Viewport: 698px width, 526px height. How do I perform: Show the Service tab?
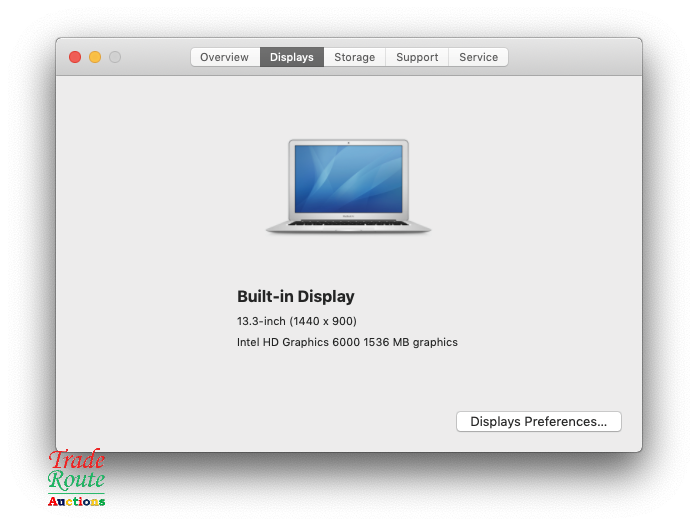click(x=478, y=57)
